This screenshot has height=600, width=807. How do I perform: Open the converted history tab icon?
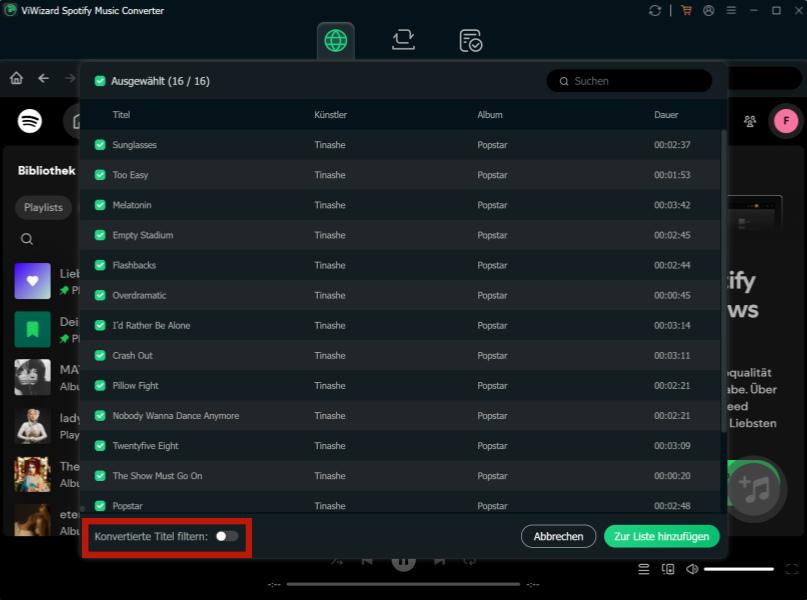[470, 41]
